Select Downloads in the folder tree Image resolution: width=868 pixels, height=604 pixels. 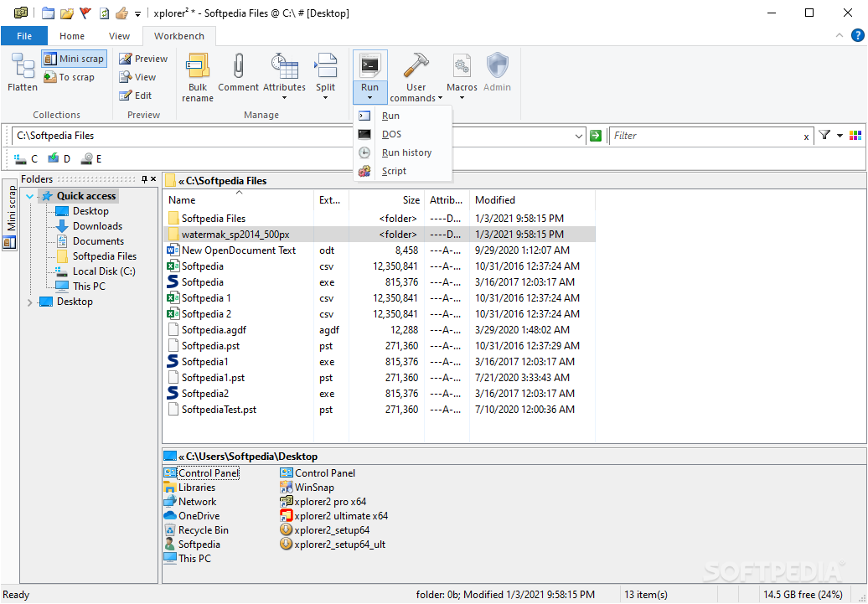pyautogui.click(x=97, y=226)
